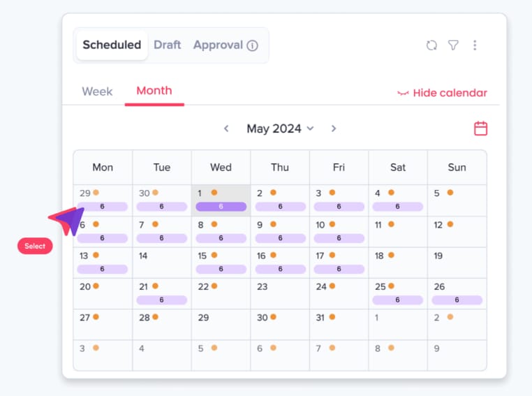Go to next month arrow
Viewport: 532px width, 396px height.
(x=334, y=129)
